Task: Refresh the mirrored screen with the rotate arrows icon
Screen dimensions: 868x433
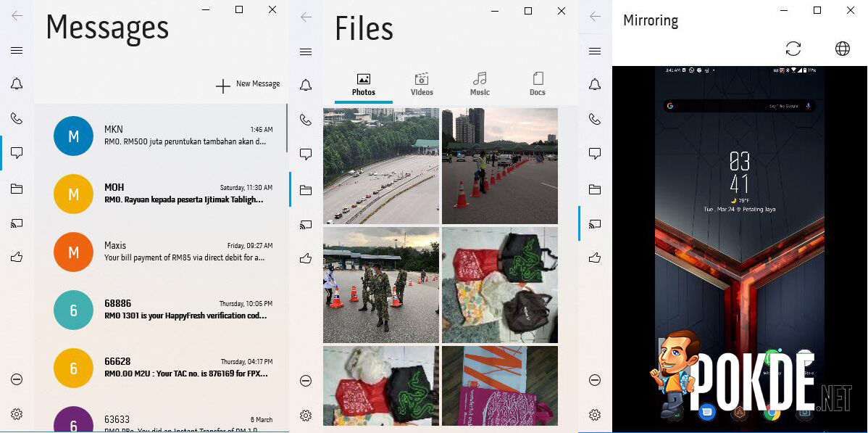Action: [793, 49]
